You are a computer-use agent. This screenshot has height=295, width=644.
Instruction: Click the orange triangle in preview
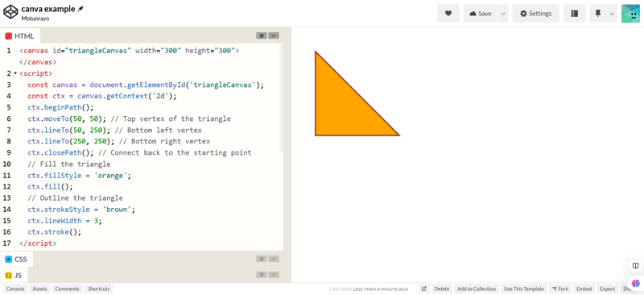(343, 108)
